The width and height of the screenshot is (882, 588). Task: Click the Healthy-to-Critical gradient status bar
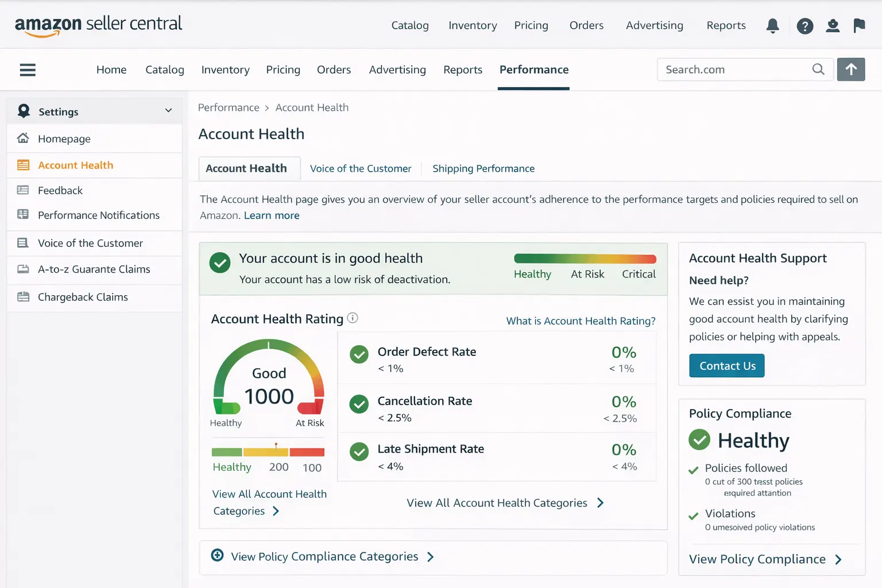[x=585, y=259]
